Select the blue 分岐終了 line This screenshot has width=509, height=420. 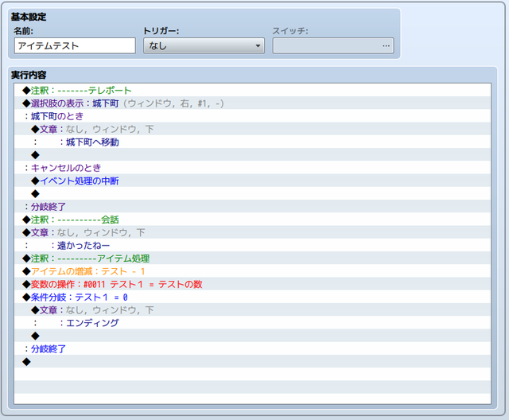coord(253,348)
